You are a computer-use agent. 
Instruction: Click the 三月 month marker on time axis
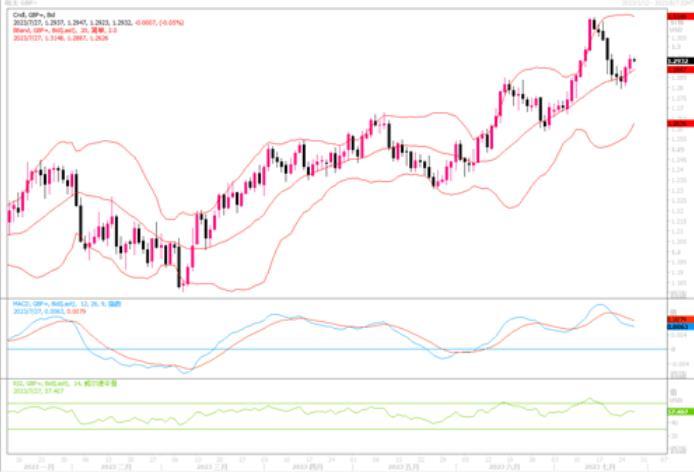pyautogui.click(x=213, y=466)
